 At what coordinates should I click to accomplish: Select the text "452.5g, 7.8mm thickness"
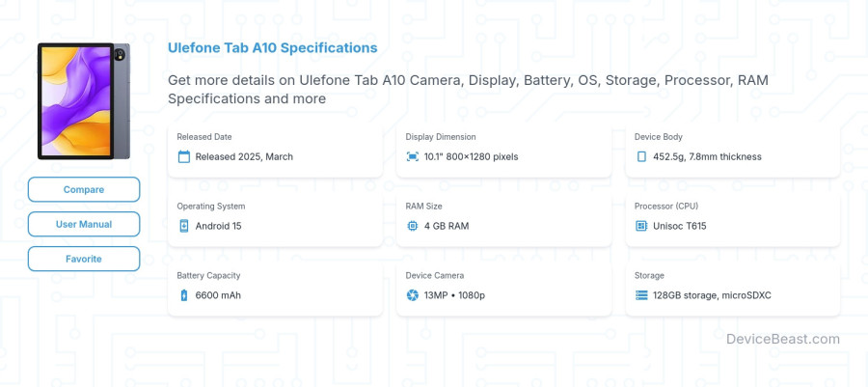click(x=707, y=156)
